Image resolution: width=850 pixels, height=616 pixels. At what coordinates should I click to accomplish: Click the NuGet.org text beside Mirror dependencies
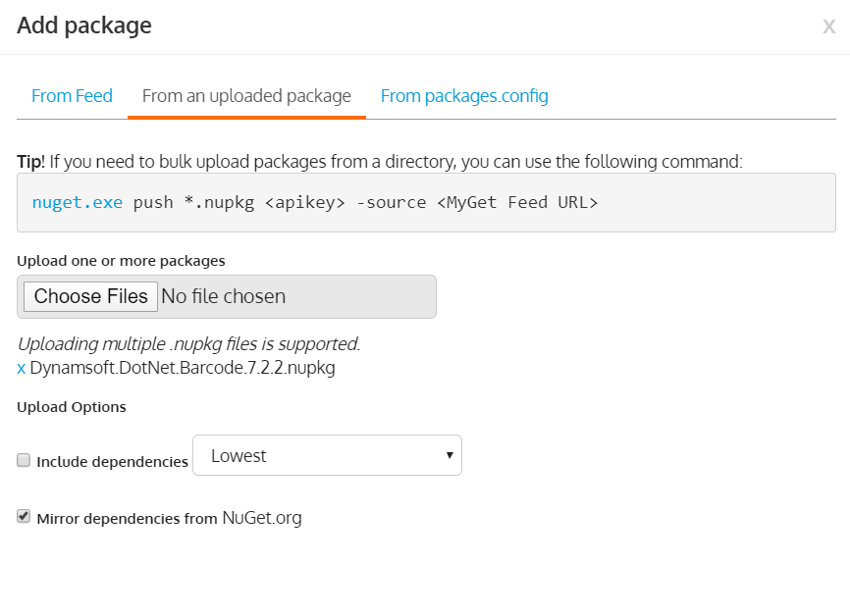tap(262, 518)
